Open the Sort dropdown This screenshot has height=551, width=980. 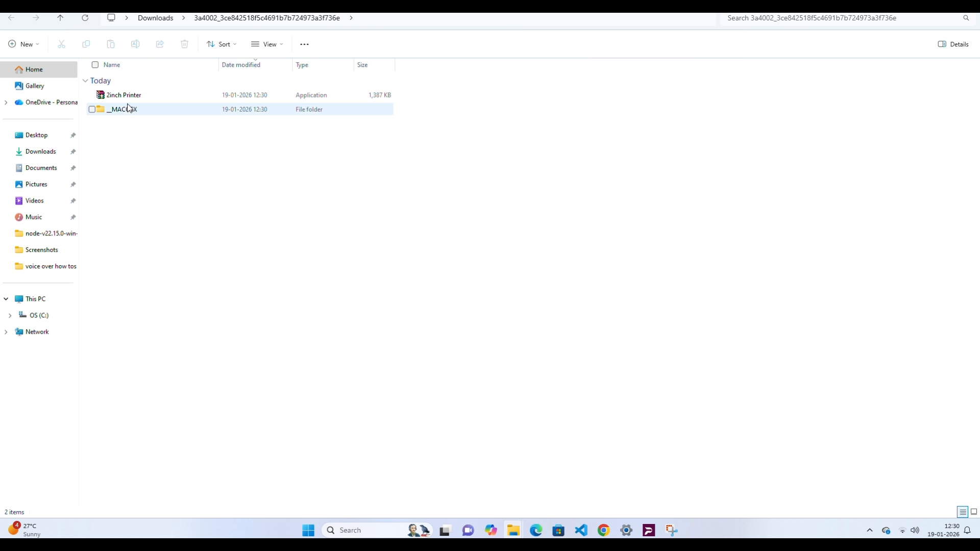[221, 44]
